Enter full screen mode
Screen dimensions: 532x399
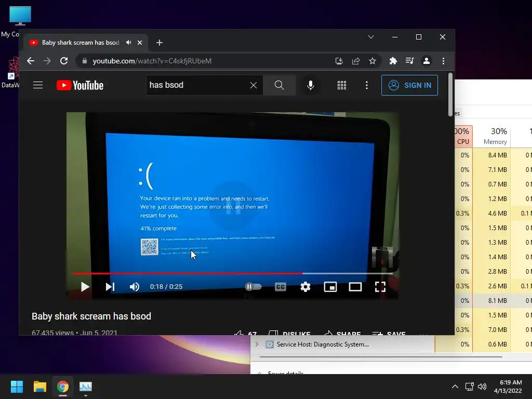tap(380, 287)
